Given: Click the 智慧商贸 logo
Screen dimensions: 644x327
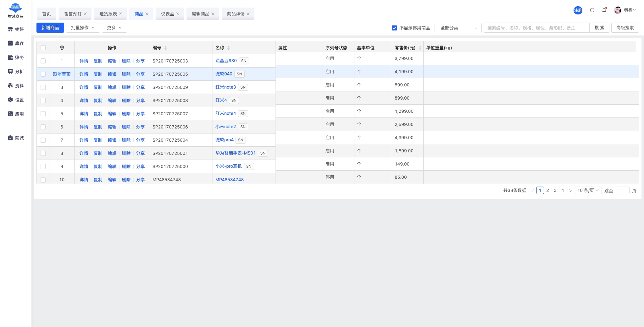Looking at the screenshot, I should 16,11.
